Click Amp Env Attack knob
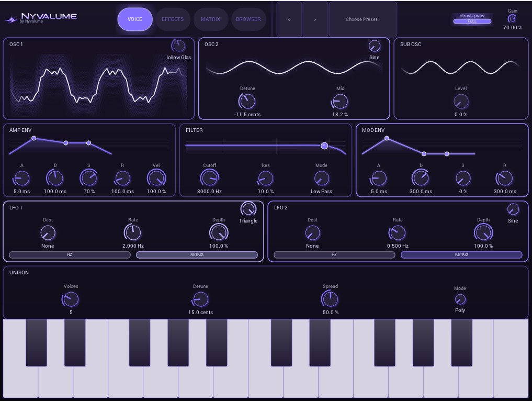Viewport: 532px width, 401px height. [22, 179]
